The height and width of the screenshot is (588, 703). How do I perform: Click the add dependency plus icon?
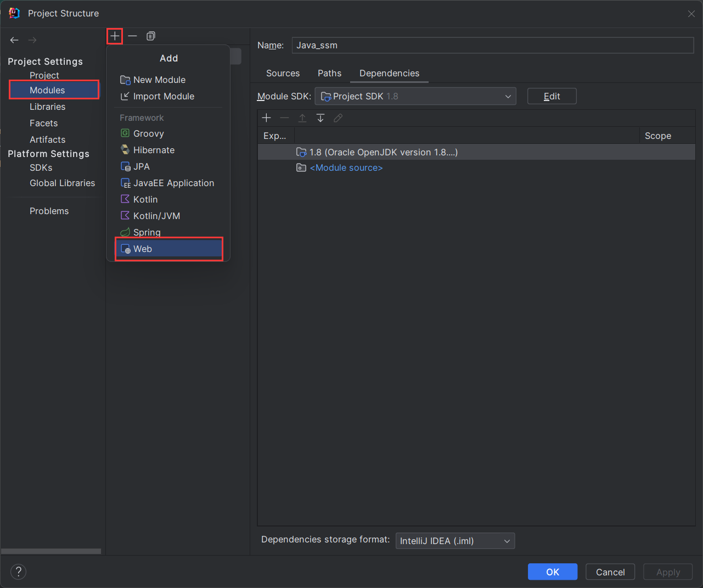coord(267,118)
